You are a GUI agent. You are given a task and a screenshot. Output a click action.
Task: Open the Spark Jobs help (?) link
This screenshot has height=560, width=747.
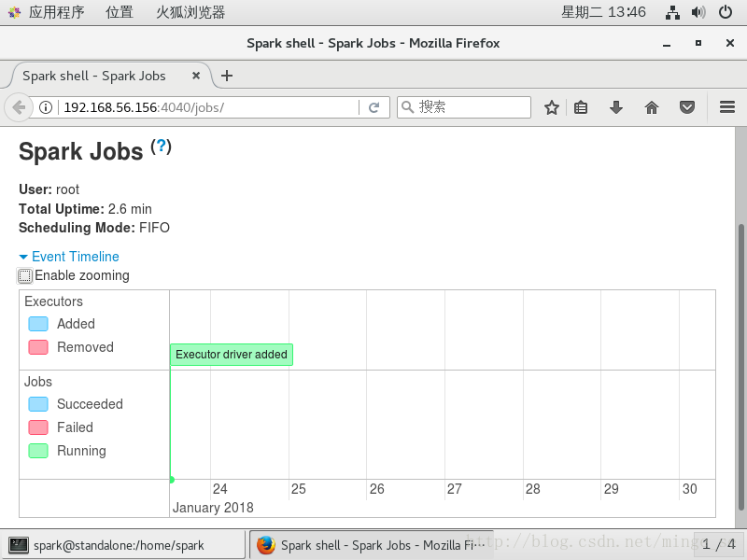(161, 146)
